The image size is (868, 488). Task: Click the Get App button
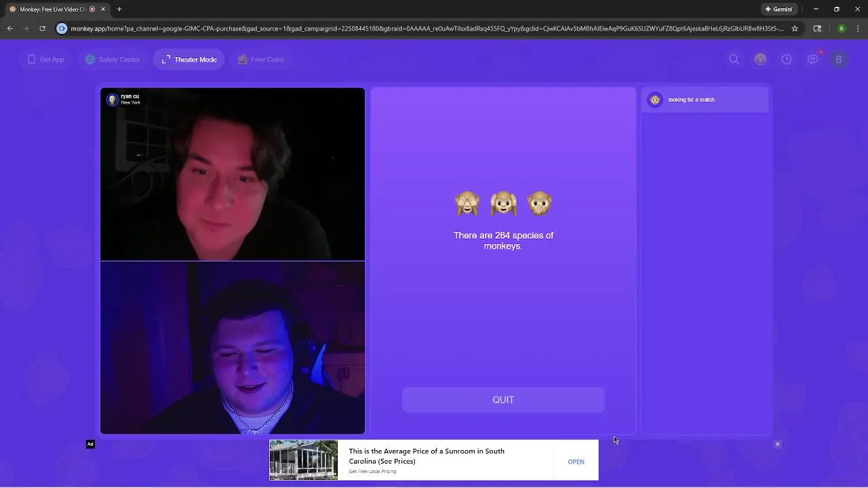(45, 60)
